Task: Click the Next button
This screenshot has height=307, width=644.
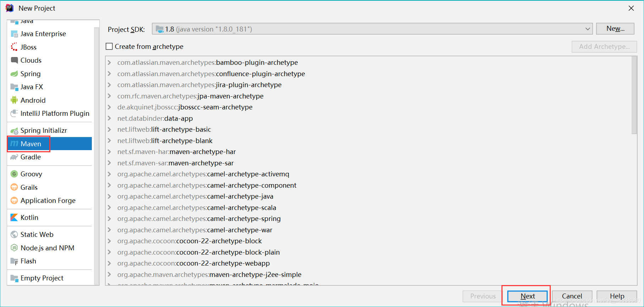Action: (x=527, y=296)
